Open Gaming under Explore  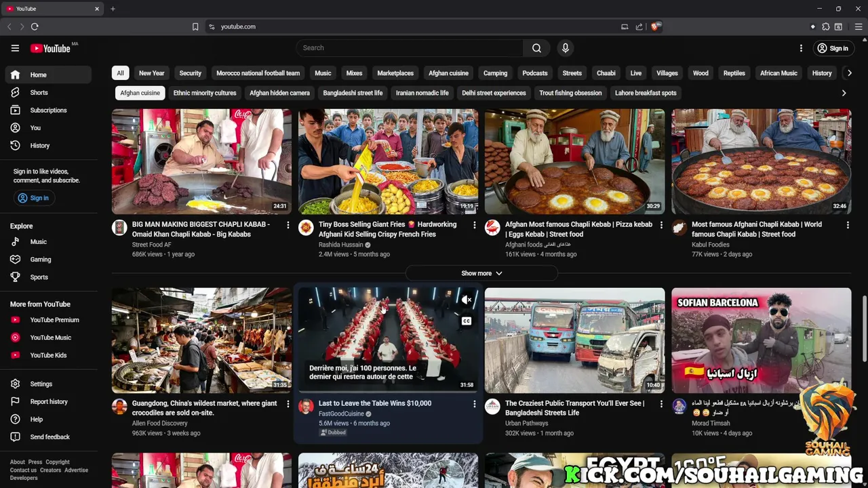(x=48, y=260)
